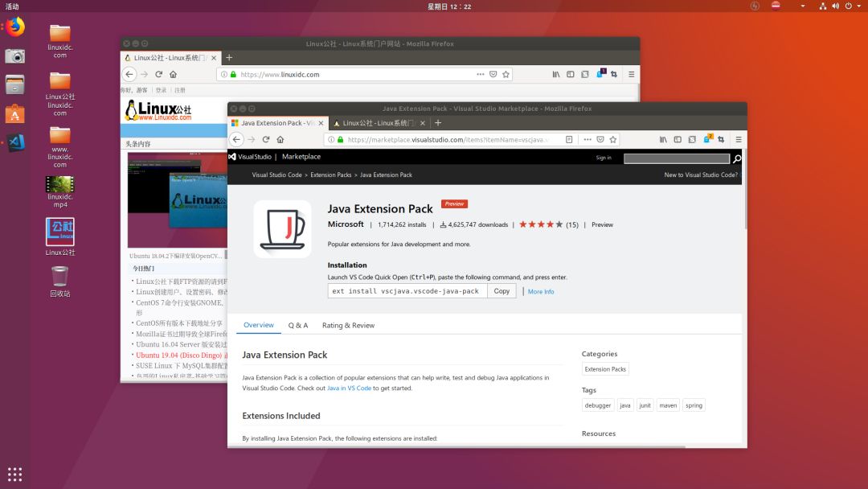The width and height of the screenshot is (868, 489).
Task: Go back in the Marketplace Firefox window
Action: click(x=236, y=140)
